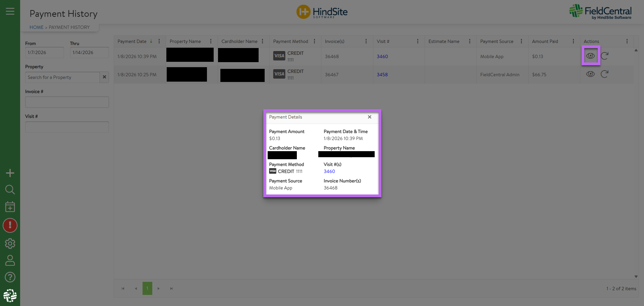Close the Payment Details dialog

[x=369, y=117]
